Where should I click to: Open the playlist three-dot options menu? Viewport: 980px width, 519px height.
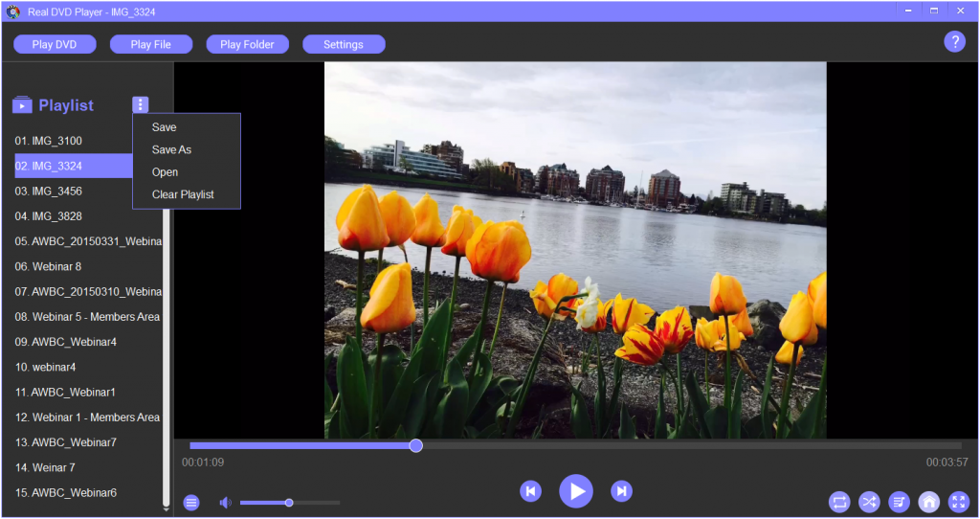point(140,104)
